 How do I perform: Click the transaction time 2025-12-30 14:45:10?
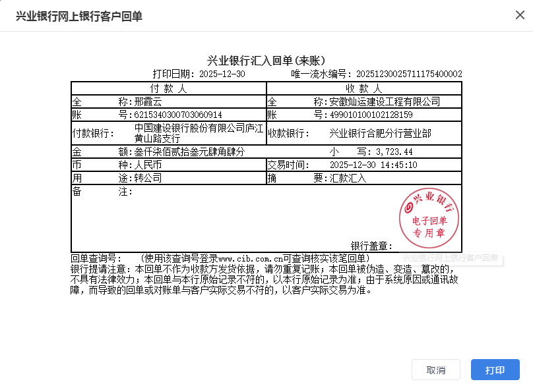373,165
